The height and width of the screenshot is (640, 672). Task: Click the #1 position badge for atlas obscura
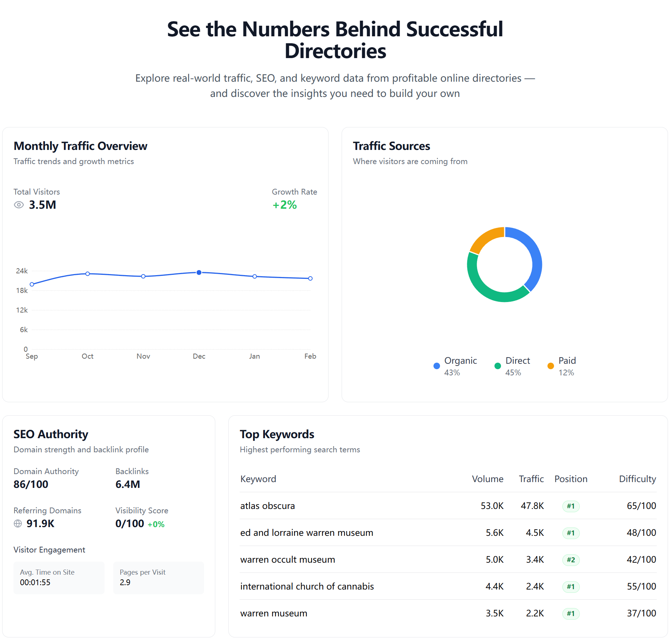click(571, 506)
